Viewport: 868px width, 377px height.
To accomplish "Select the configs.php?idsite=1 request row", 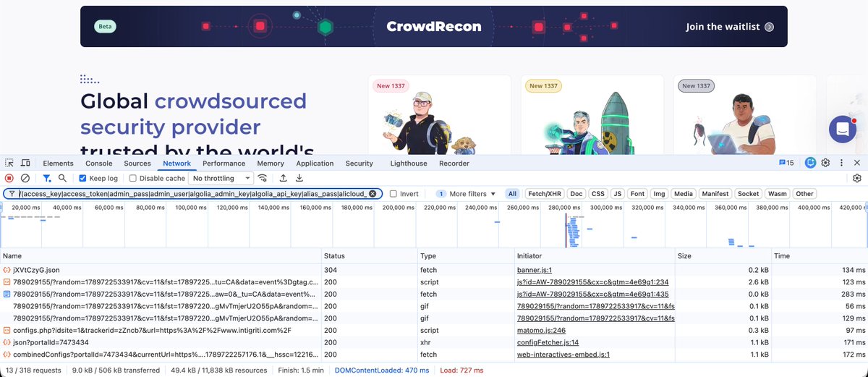I will (x=434, y=330).
